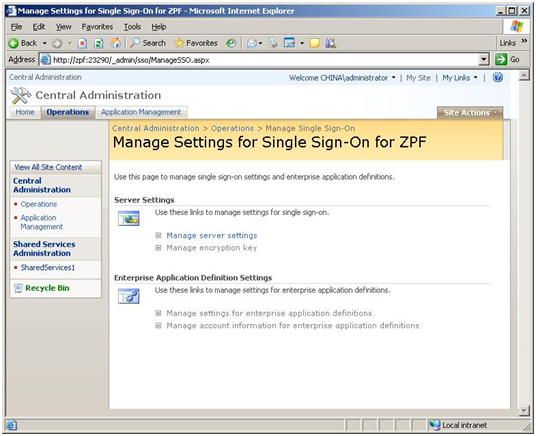Click the vertical scrollbar down arrow
Screen dimensions: 536x436
[524, 410]
